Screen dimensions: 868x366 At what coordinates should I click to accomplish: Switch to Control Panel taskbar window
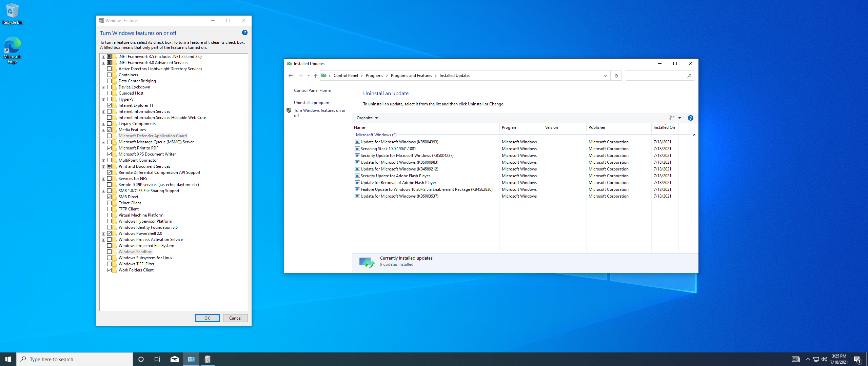tap(191, 359)
